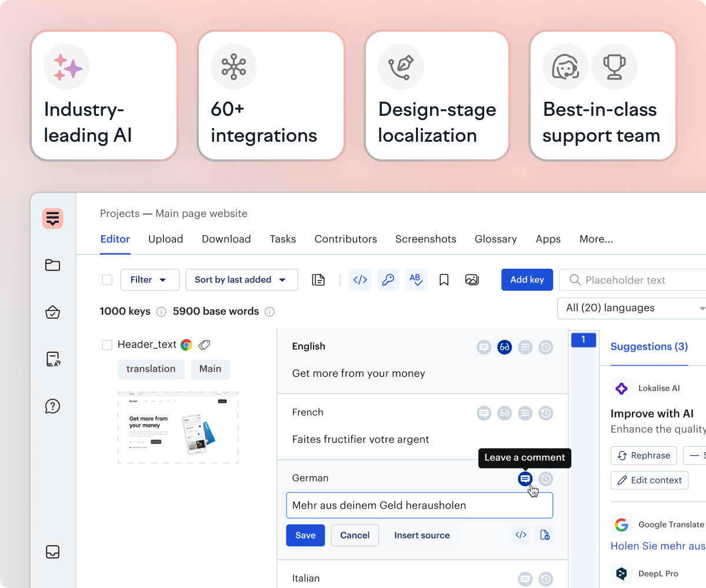Open the screenshots image icon in toolbar
706x588 pixels.
tap(472, 280)
